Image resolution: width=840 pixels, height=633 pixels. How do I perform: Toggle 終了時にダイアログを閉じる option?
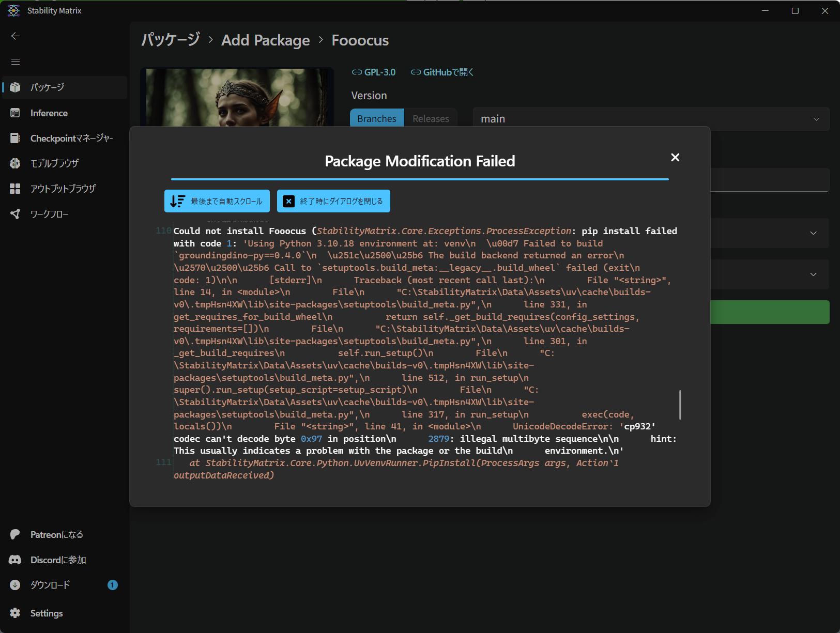click(333, 201)
